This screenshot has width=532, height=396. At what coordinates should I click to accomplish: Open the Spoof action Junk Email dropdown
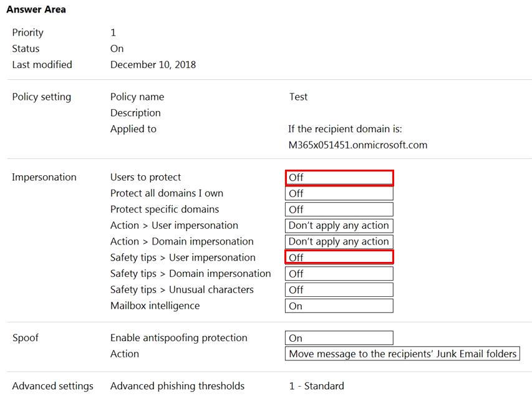(402, 354)
